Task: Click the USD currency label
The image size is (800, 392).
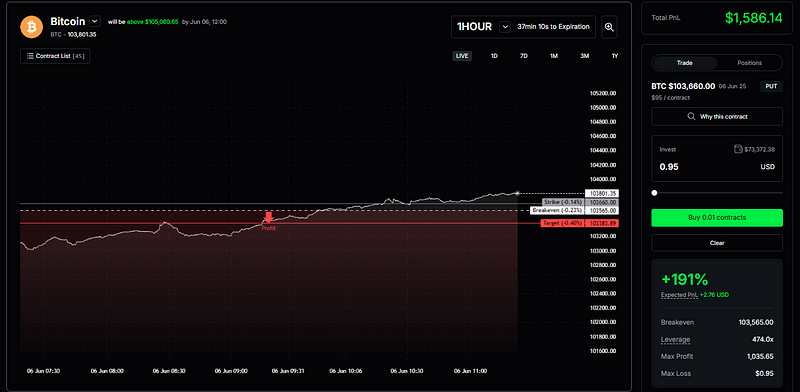Action: click(767, 167)
